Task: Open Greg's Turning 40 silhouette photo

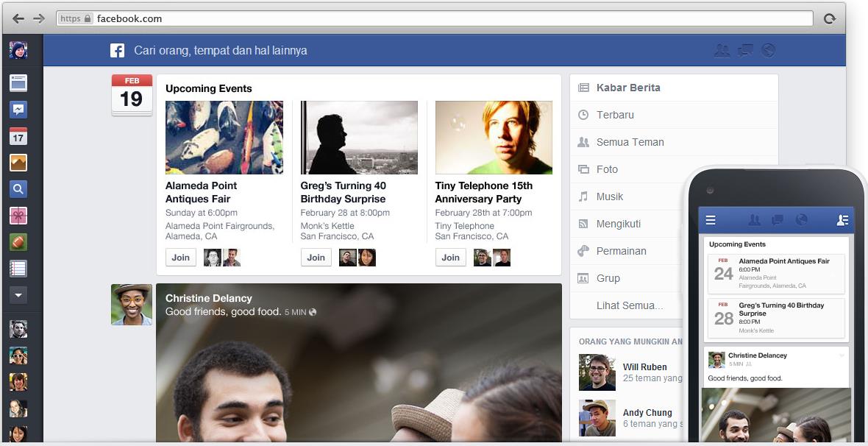Action: coord(359,138)
